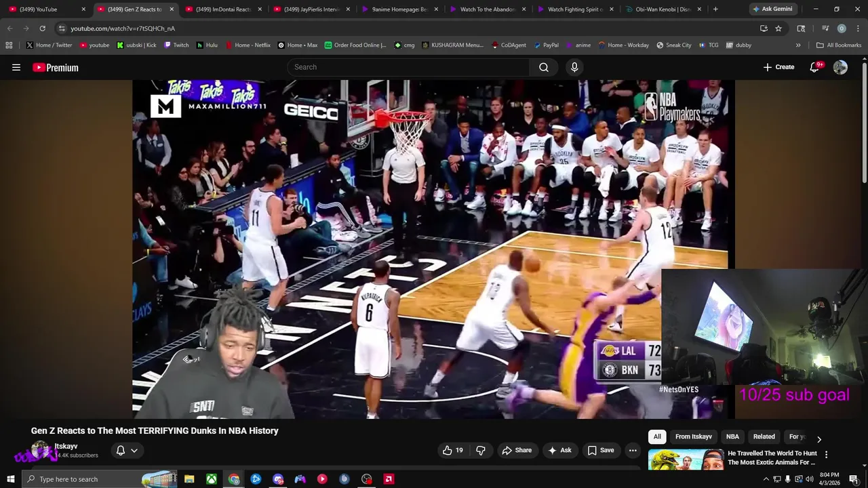Bookmark this page with the star icon
Image resolution: width=868 pixels, height=488 pixels.
778,28
